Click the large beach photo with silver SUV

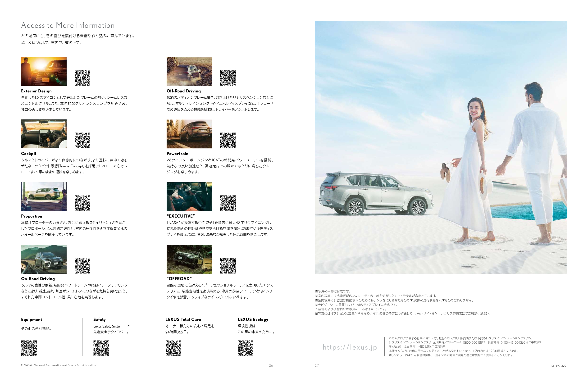point(441,147)
